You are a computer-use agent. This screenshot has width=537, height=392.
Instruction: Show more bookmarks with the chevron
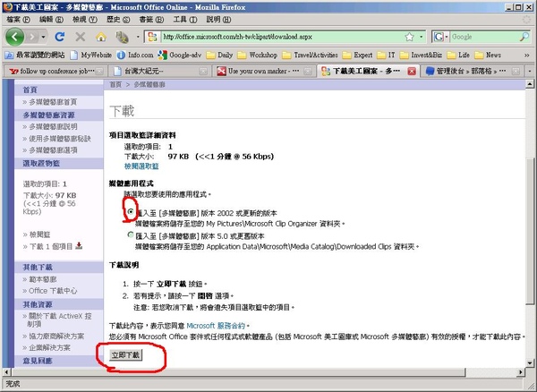tap(526, 55)
